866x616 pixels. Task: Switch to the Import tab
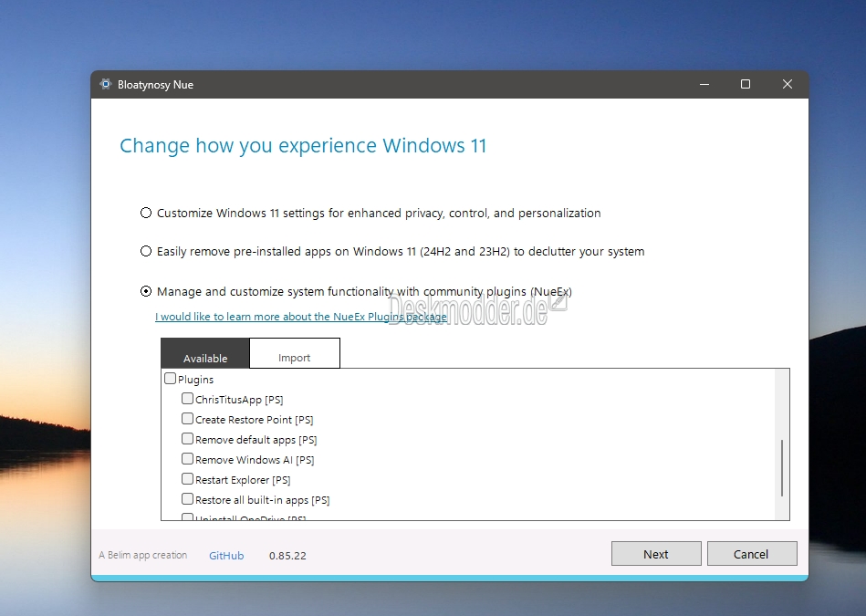[x=295, y=353]
